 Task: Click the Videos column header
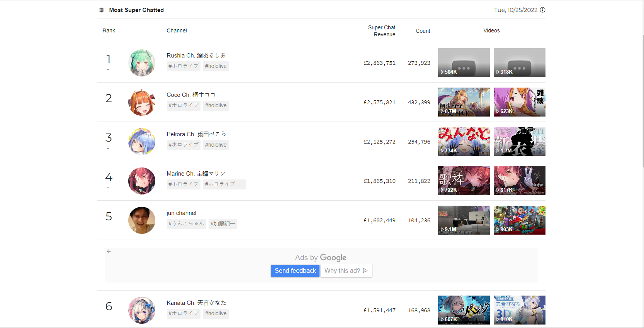pyautogui.click(x=492, y=30)
